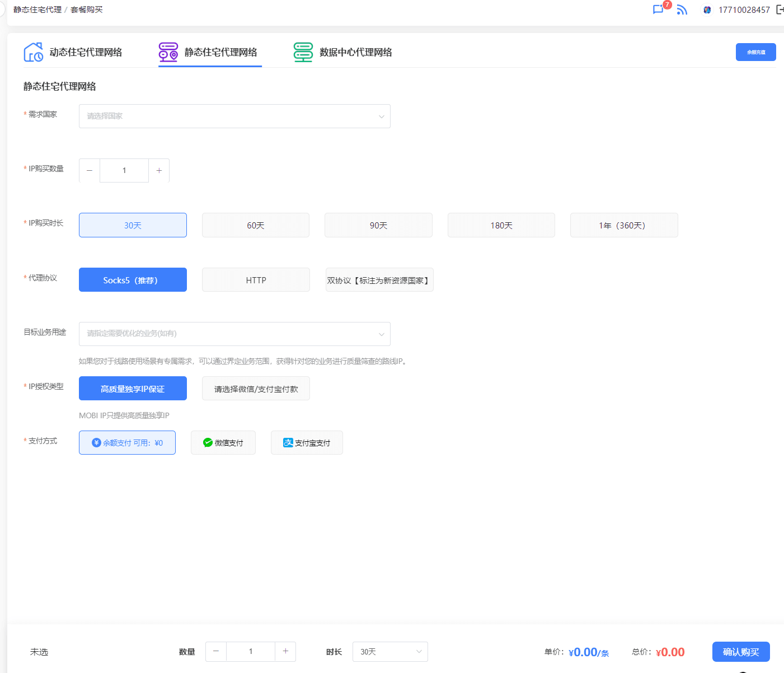This screenshot has height=673, width=784.
Task: Select Alipay payment option
Action: (307, 442)
